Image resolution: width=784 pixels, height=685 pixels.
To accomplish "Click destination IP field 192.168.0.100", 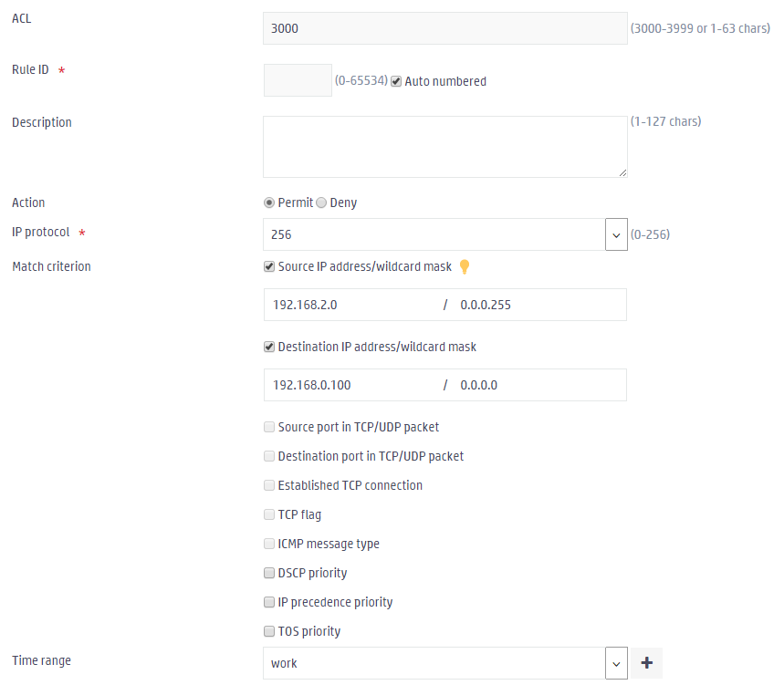I will click(x=352, y=385).
